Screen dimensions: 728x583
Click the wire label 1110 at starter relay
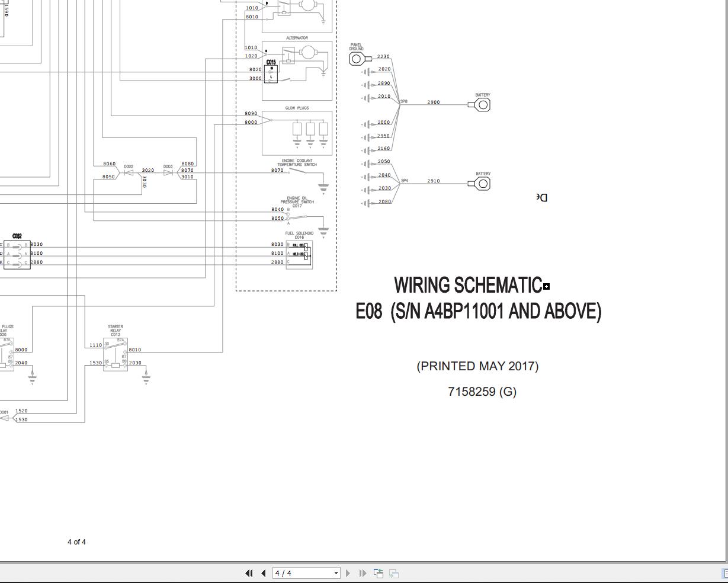click(95, 345)
